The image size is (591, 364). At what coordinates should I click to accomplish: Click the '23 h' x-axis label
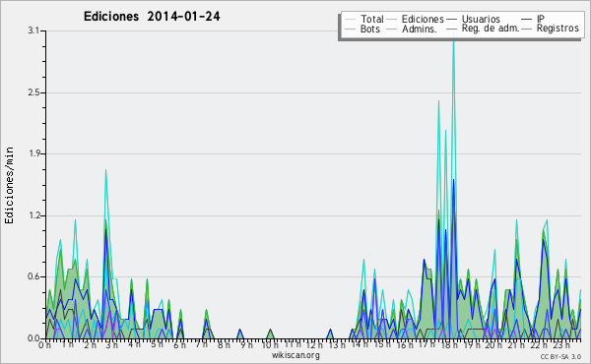560,345
